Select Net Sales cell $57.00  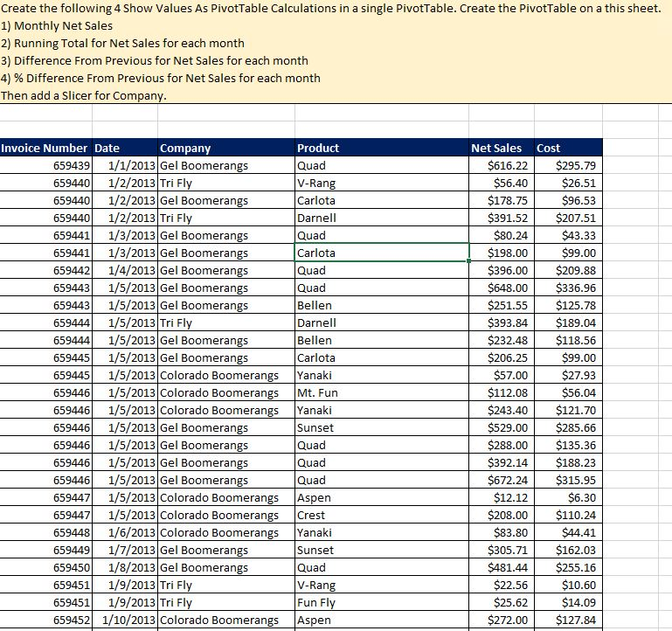[502, 376]
